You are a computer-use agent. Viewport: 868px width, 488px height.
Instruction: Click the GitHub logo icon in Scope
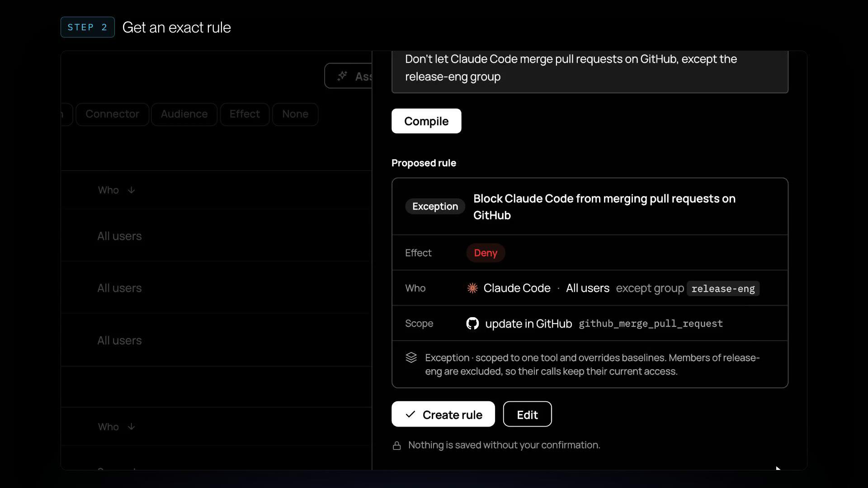coord(472,324)
